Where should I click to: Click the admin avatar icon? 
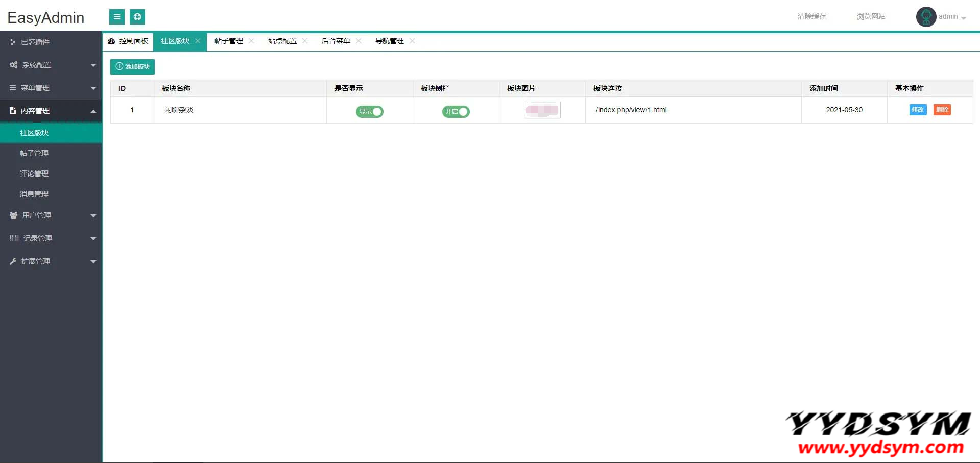pos(925,17)
